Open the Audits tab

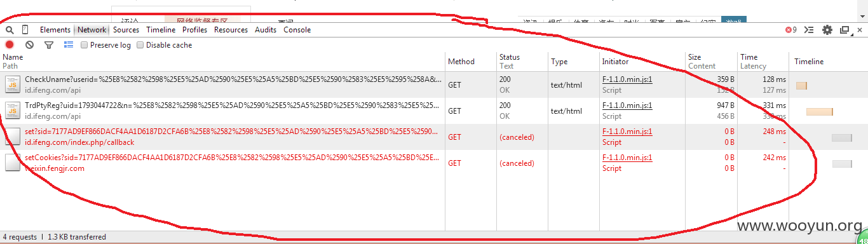[266, 30]
